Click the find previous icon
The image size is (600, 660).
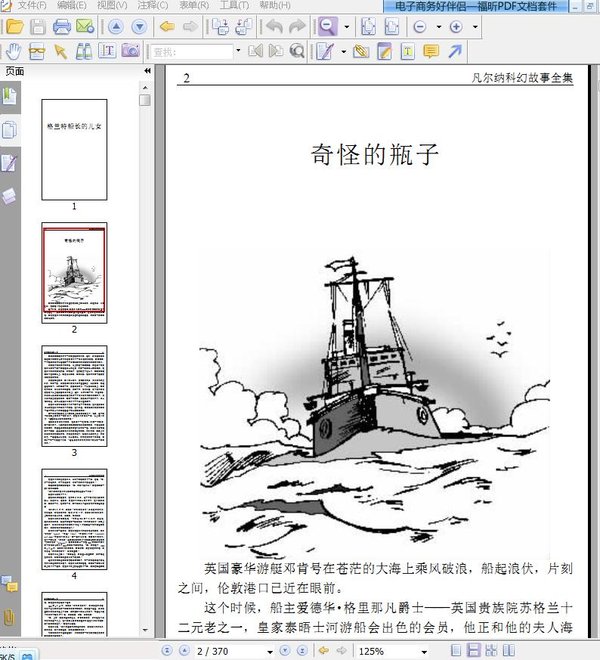pyautogui.click(x=256, y=51)
